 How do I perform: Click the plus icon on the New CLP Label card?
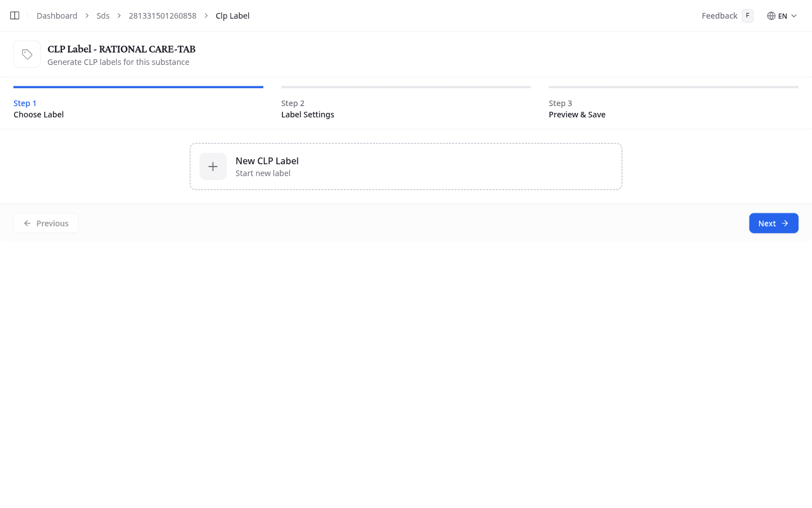point(213,166)
